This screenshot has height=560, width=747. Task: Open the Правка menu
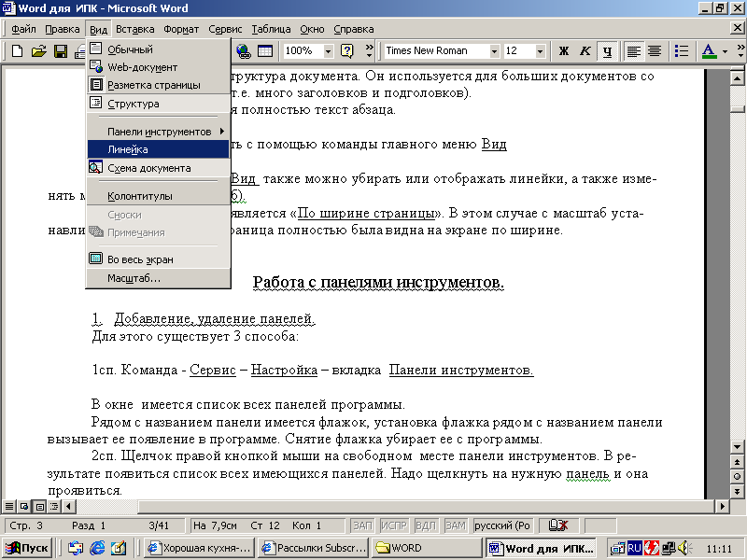[63, 29]
